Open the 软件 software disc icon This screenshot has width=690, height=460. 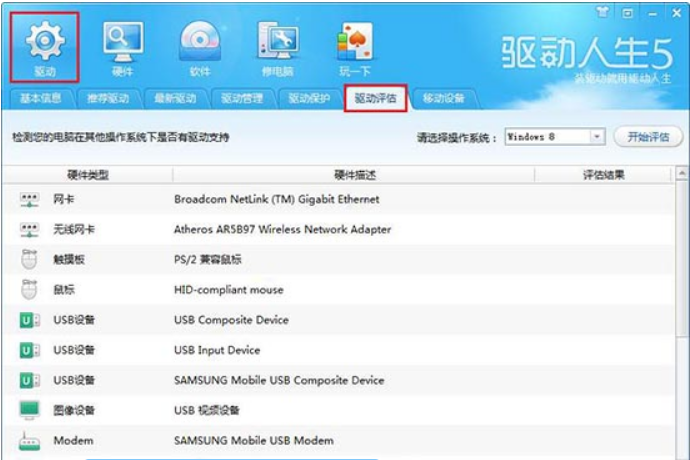tap(200, 48)
